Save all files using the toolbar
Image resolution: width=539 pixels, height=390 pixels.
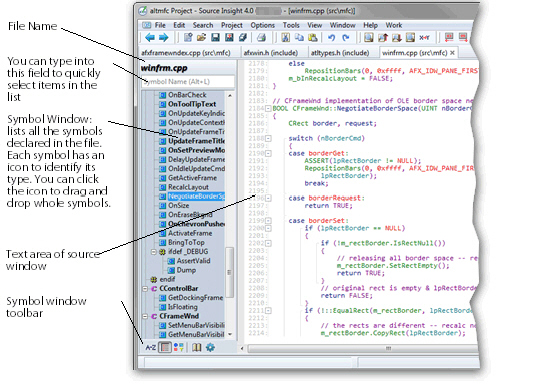click(x=229, y=37)
